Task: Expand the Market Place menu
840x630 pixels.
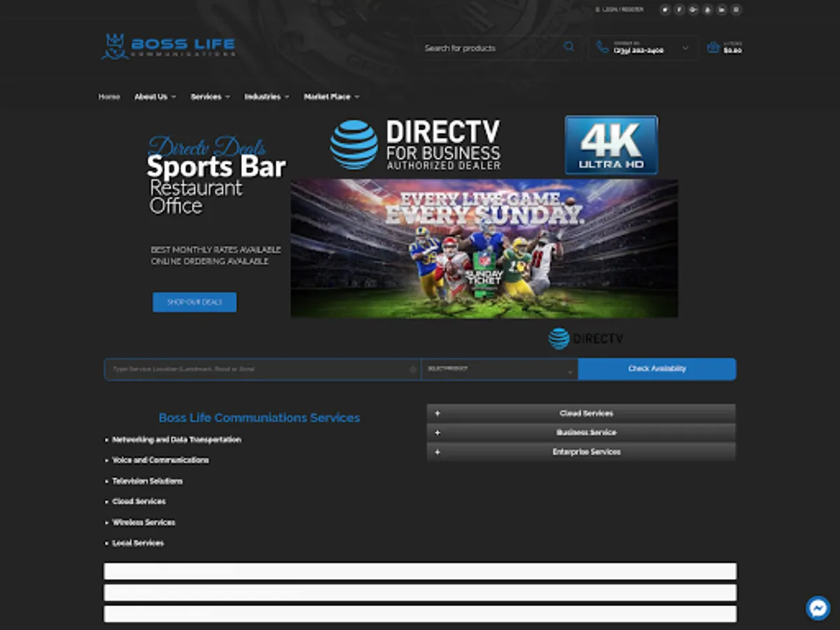Action: point(331,97)
